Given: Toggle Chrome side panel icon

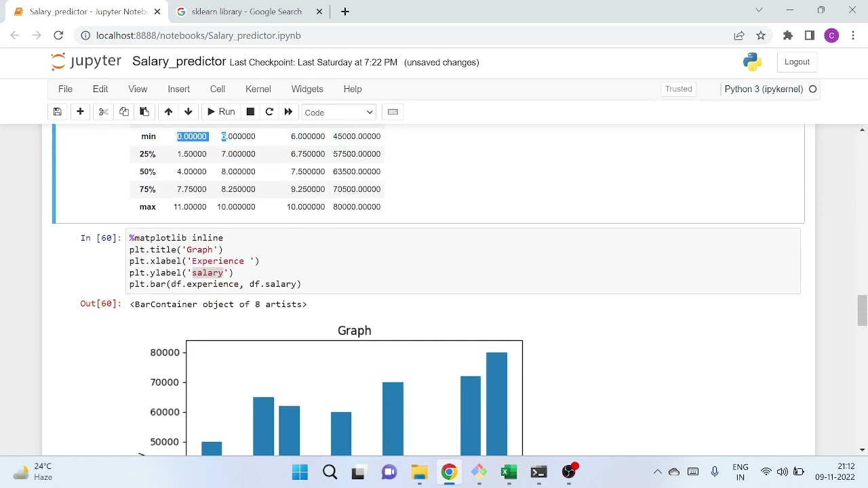Looking at the screenshot, I should 810,35.
